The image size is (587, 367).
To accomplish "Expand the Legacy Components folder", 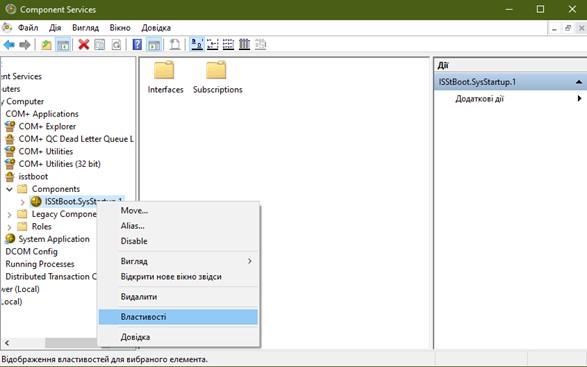I will pyautogui.click(x=9, y=214).
